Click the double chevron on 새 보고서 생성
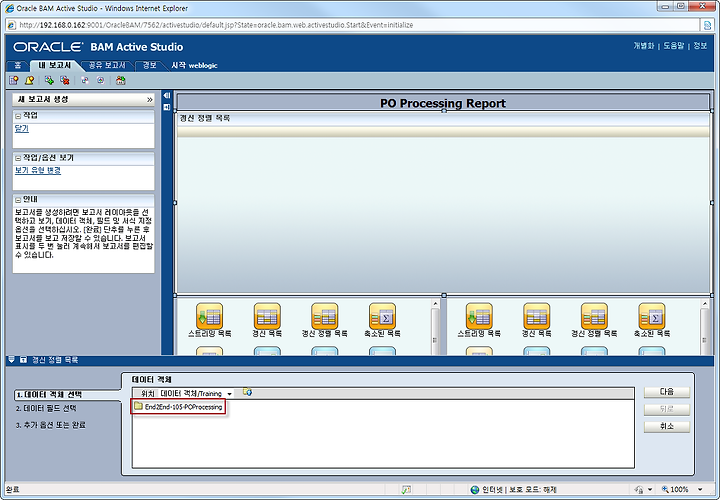Screen dimensions: 720x500 149,100
